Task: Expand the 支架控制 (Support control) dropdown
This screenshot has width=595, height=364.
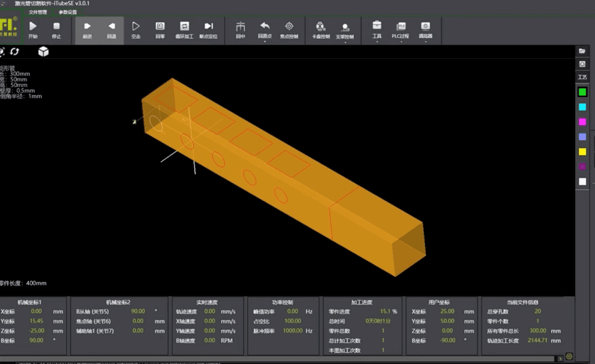Action: coord(345,42)
